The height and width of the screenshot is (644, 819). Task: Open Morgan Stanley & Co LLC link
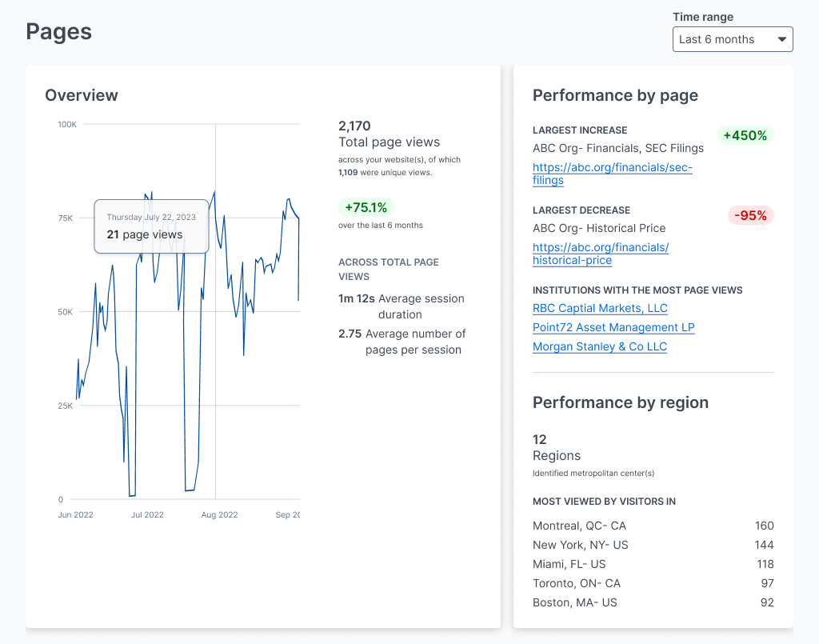point(599,346)
